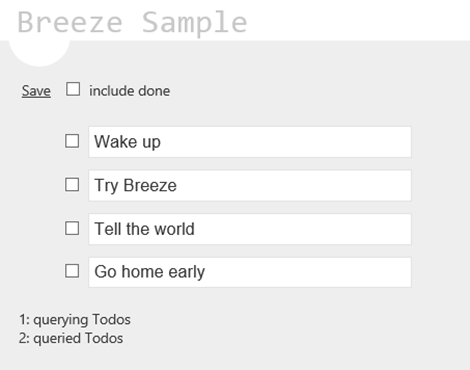
Task: Tick the Tell the world checkbox
Action: point(72,228)
